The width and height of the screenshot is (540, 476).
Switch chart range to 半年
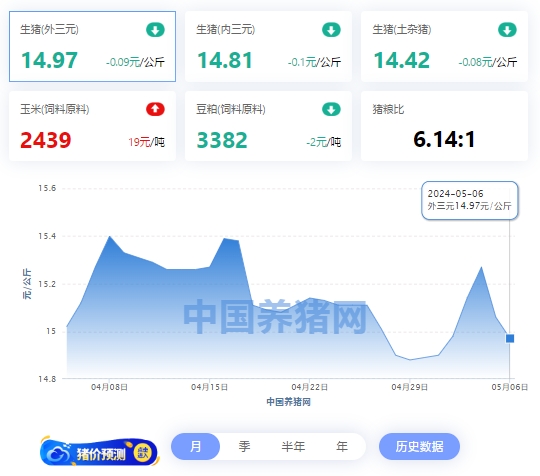[293, 446]
